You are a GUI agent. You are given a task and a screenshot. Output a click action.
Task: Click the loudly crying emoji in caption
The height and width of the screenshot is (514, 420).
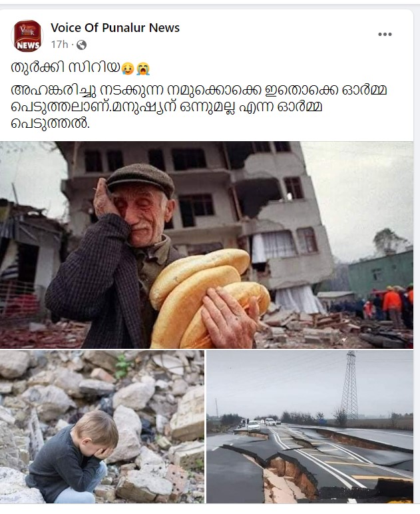point(143,68)
